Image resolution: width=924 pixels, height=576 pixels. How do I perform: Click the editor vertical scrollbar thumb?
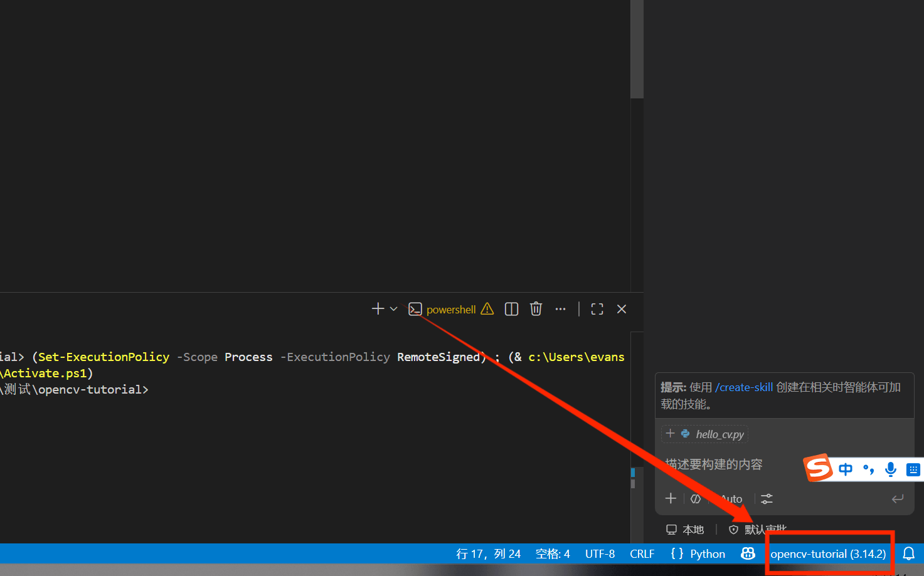click(637, 49)
